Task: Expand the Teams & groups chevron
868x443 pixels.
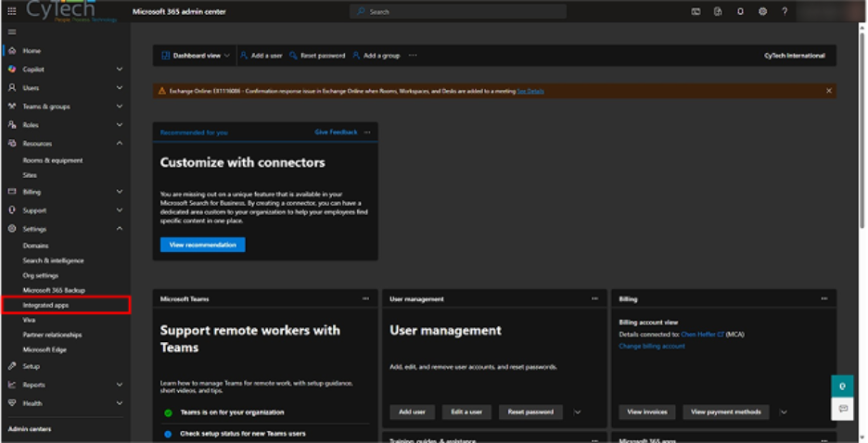Action: coord(120,107)
